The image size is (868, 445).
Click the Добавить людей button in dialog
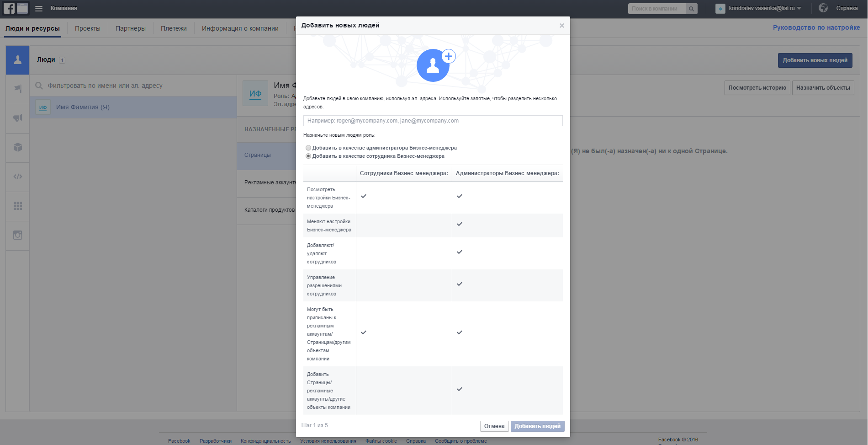[x=538, y=426]
